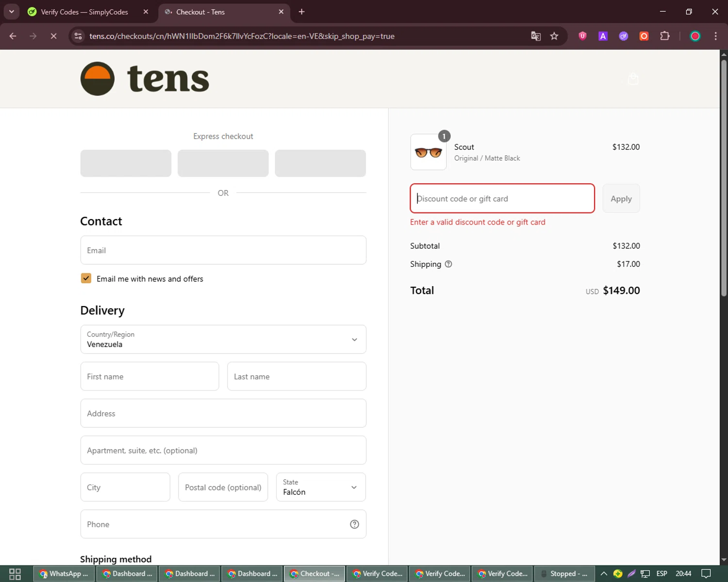Show hidden system tray icons

[604, 574]
